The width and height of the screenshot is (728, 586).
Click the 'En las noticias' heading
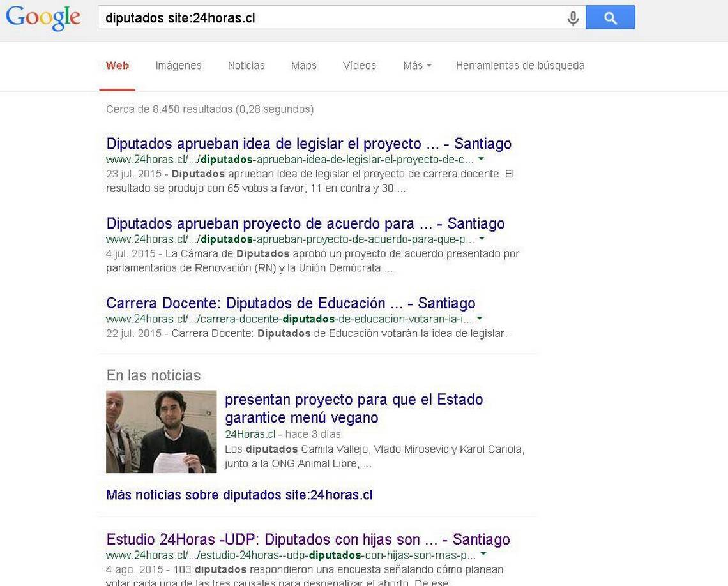click(x=153, y=375)
